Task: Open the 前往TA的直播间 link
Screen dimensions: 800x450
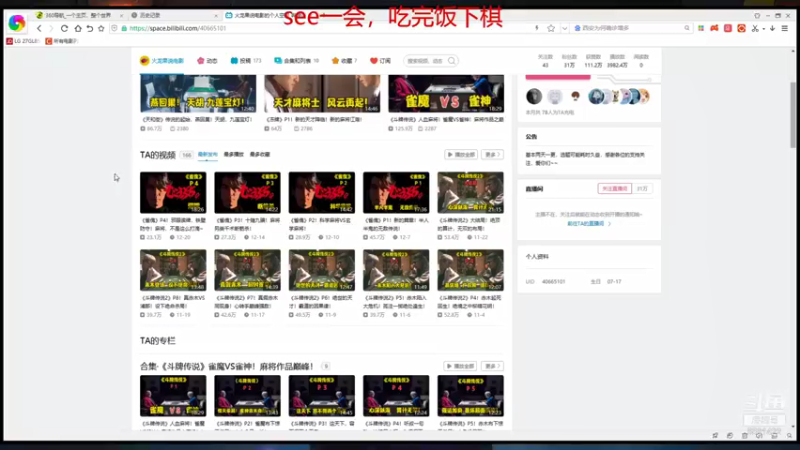Action: (588, 223)
